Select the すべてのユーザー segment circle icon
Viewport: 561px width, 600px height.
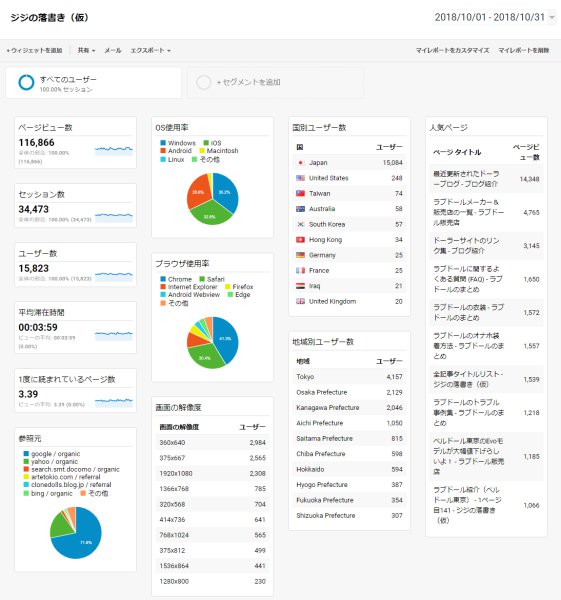tap(26, 82)
